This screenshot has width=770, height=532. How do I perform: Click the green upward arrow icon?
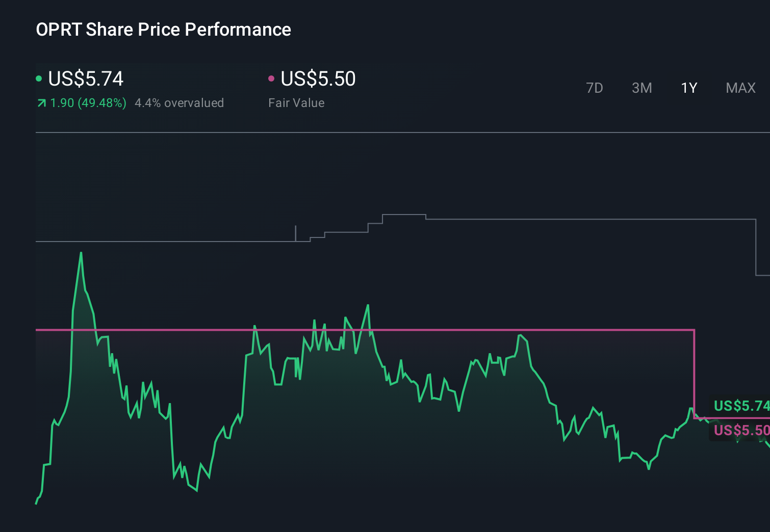coord(41,103)
